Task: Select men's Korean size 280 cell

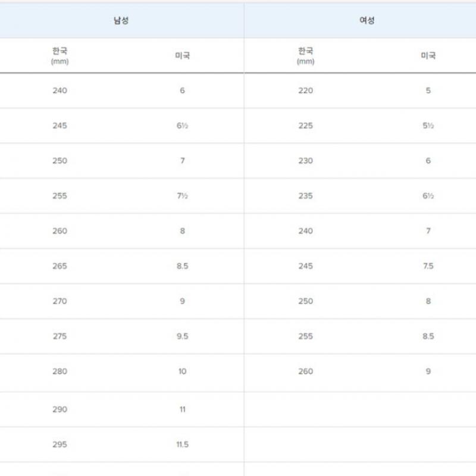Action: coord(59,371)
